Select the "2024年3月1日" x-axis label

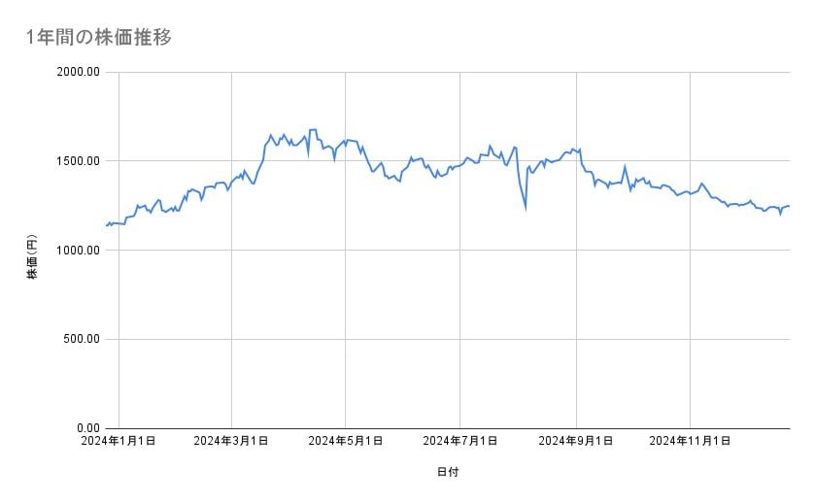231,441
